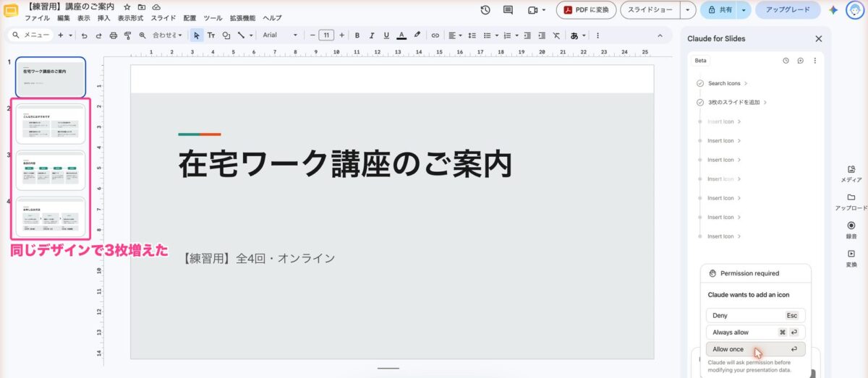Check the cloud save status icon

[156, 7]
